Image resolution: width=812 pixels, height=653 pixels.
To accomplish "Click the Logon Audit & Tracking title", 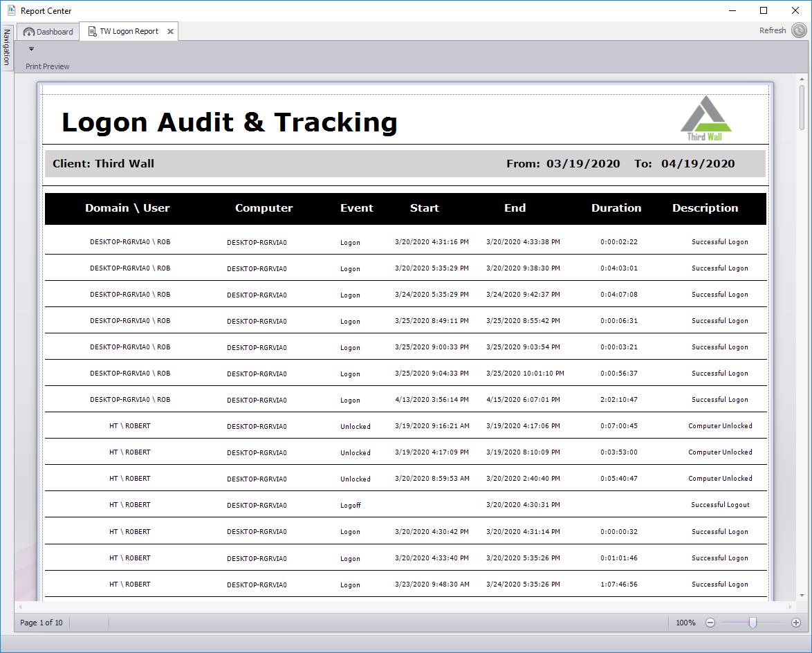I will (230, 122).
